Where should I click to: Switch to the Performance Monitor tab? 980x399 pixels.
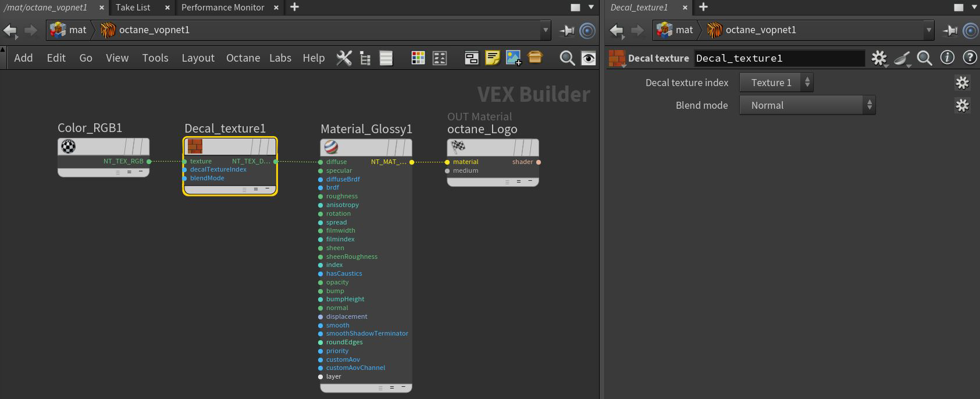[223, 8]
